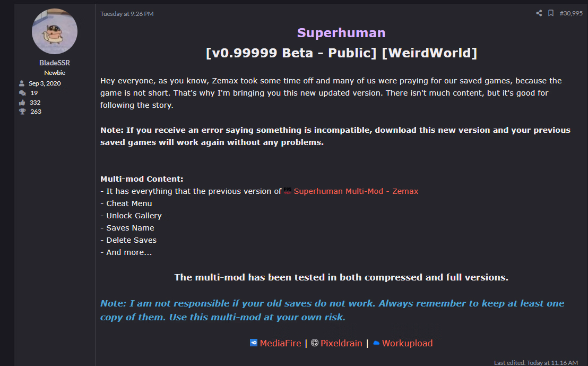This screenshot has width=588, height=366.
Task: Download via the MediaFire text link
Action: pos(280,343)
